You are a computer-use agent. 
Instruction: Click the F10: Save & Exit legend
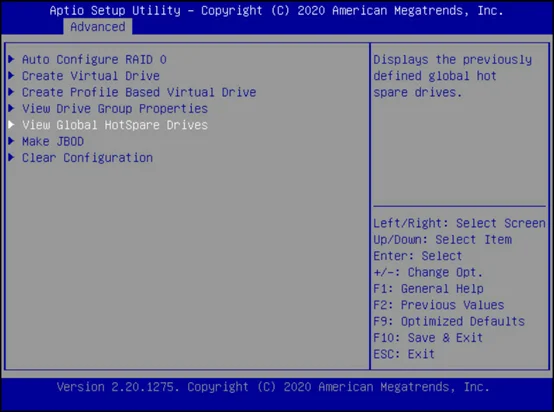(x=428, y=337)
